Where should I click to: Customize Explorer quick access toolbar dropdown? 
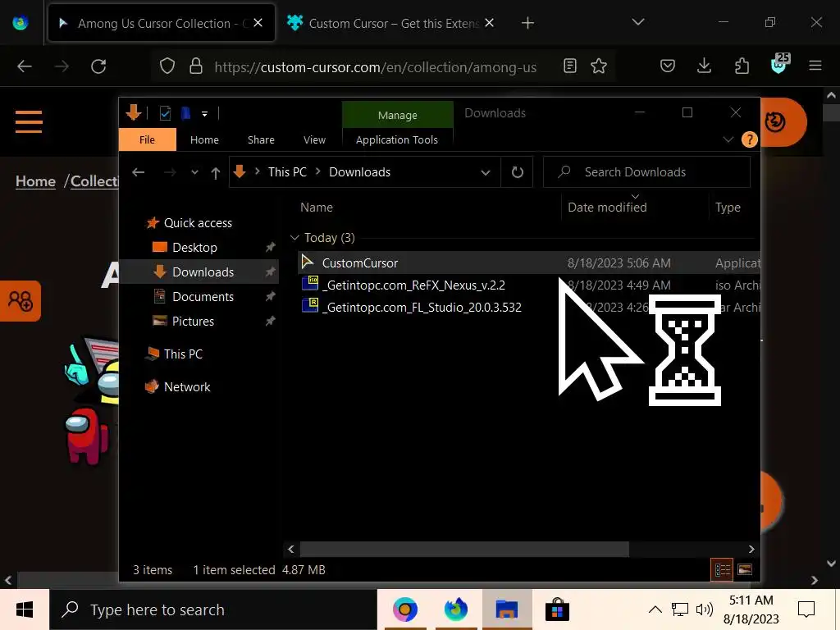tap(204, 113)
